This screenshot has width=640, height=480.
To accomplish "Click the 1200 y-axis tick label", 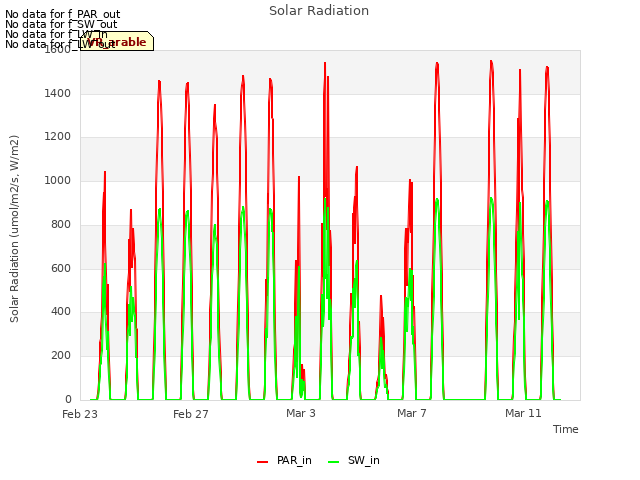I will coord(58,137).
